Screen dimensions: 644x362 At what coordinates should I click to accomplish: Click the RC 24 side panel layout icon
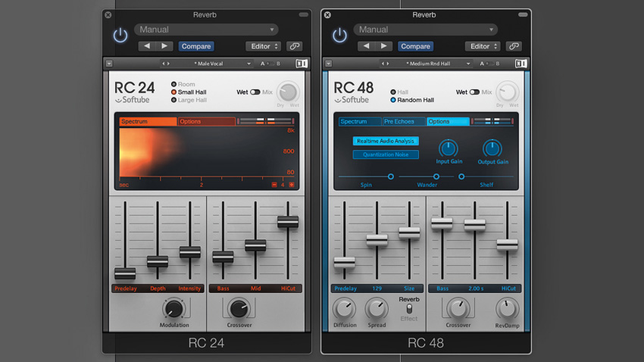pyautogui.click(x=301, y=64)
